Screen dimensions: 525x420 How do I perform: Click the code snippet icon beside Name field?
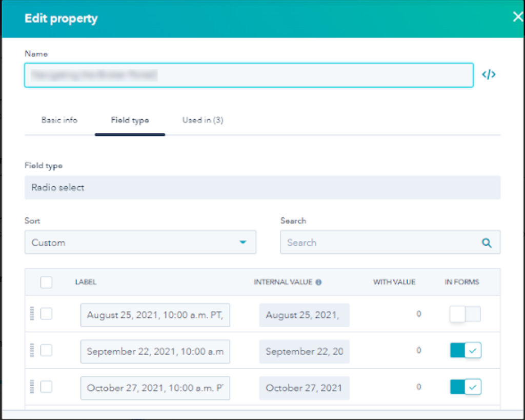click(x=489, y=74)
